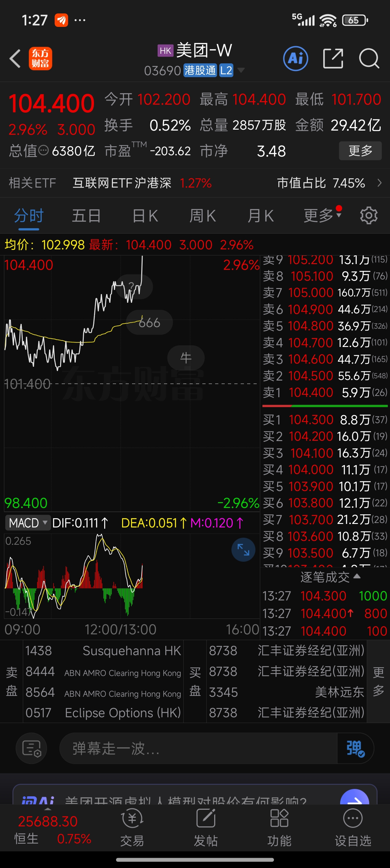390x868 pixels.
Task: Tap the 13:27 104.400 800 trade
Action: coord(325,613)
